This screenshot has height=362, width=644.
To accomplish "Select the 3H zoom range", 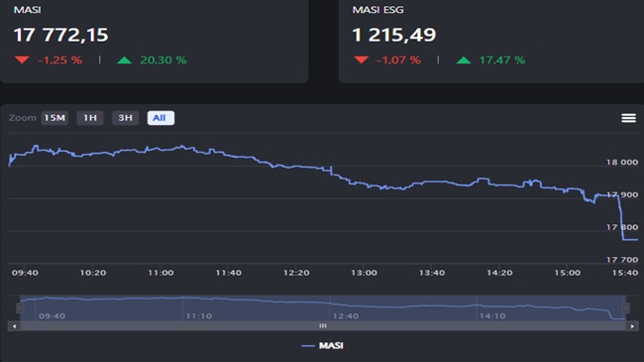I will (125, 118).
